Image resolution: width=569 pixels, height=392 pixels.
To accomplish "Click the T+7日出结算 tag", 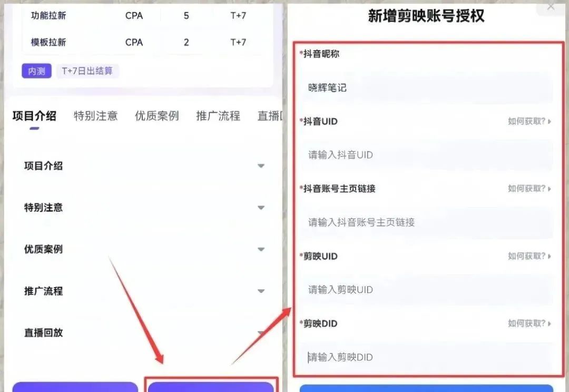I will [x=87, y=71].
